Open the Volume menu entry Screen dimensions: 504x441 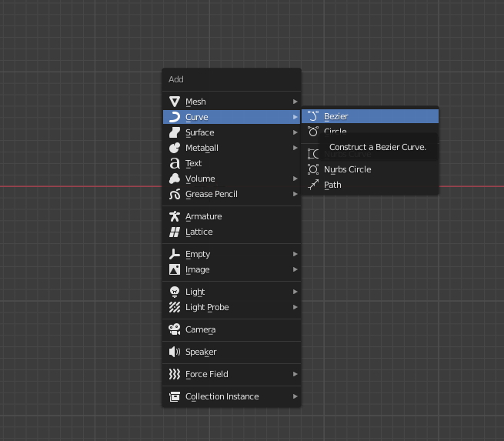(232, 179)
